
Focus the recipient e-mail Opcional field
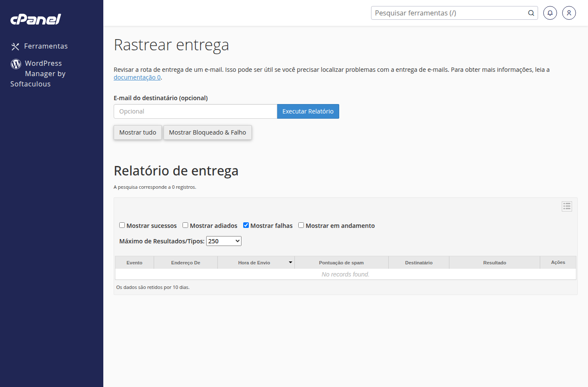[x=195, y=111]
